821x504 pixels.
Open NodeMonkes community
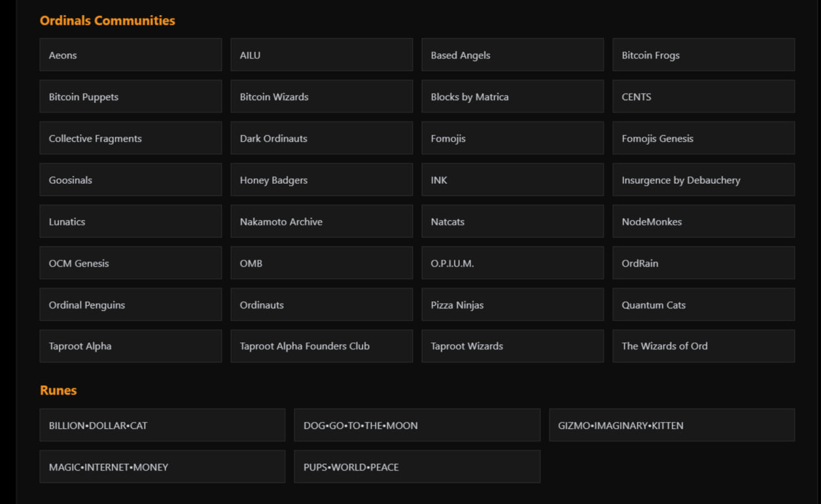(x=704, y=222)
